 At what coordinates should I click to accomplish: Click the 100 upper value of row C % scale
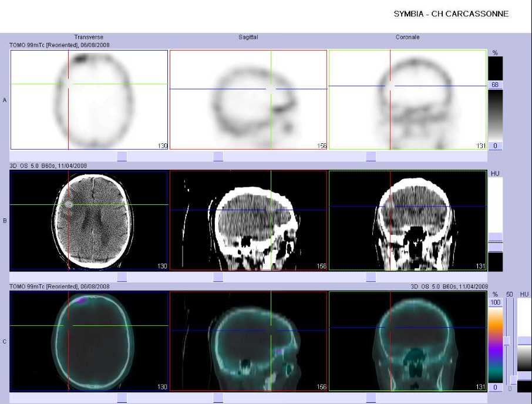(496, 302)
